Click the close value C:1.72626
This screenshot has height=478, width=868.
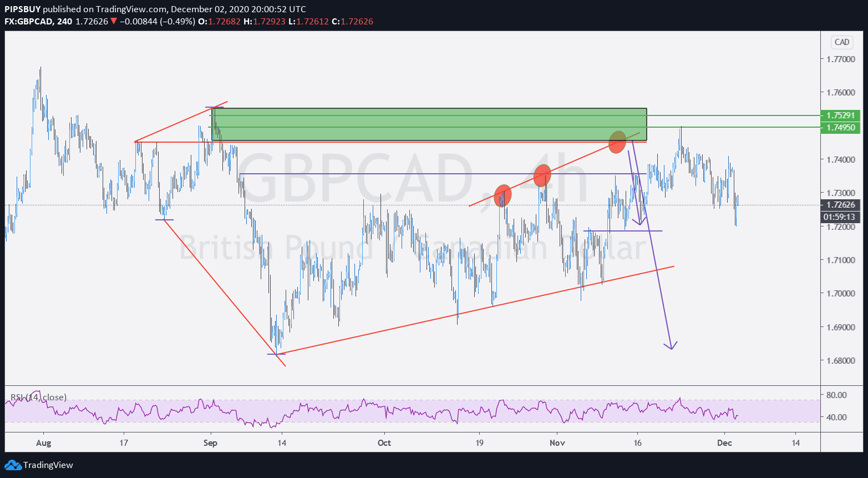click(x=352, y=22)
